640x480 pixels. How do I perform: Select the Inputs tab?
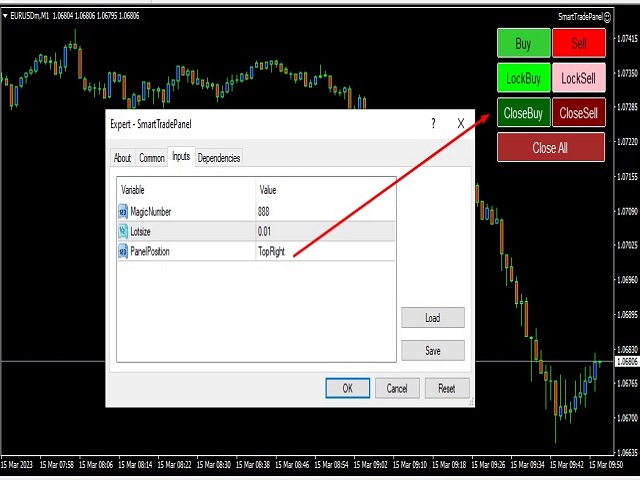181,156
